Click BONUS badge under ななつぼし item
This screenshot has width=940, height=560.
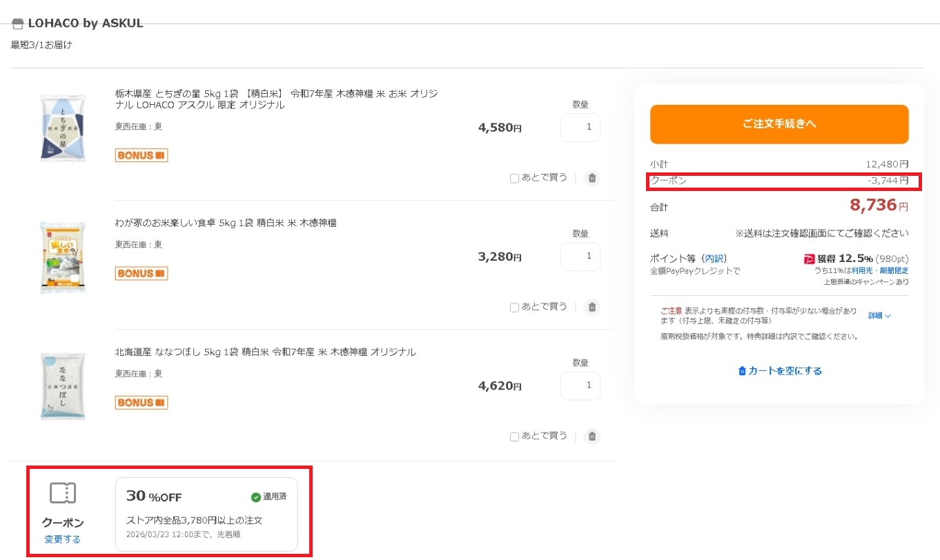tap(141, 403)
